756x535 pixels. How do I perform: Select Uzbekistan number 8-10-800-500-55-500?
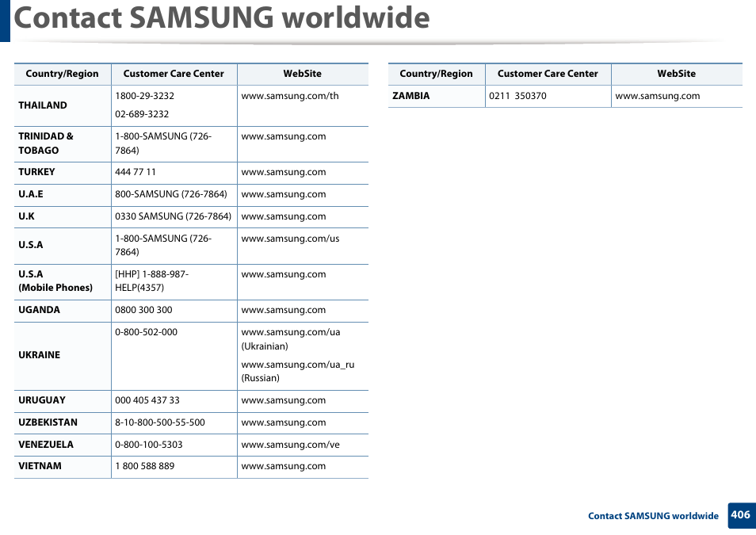(x=160, y=422)
